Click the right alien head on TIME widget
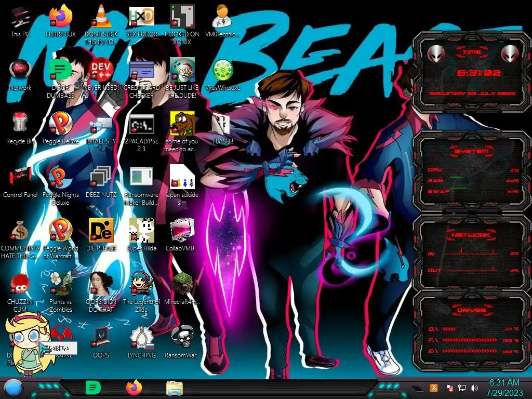 point(510,54)
